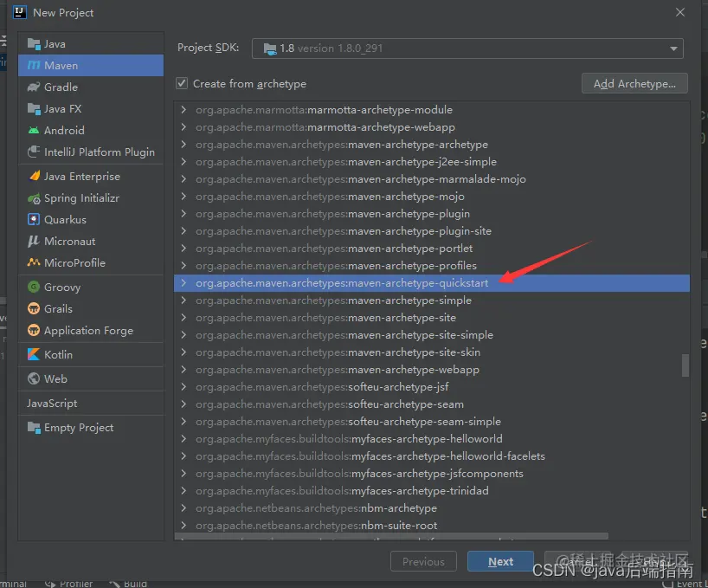Screen dimensions: 708x588
Task: Select maven-archetype-site-skin row
Action: pos(432,352)
